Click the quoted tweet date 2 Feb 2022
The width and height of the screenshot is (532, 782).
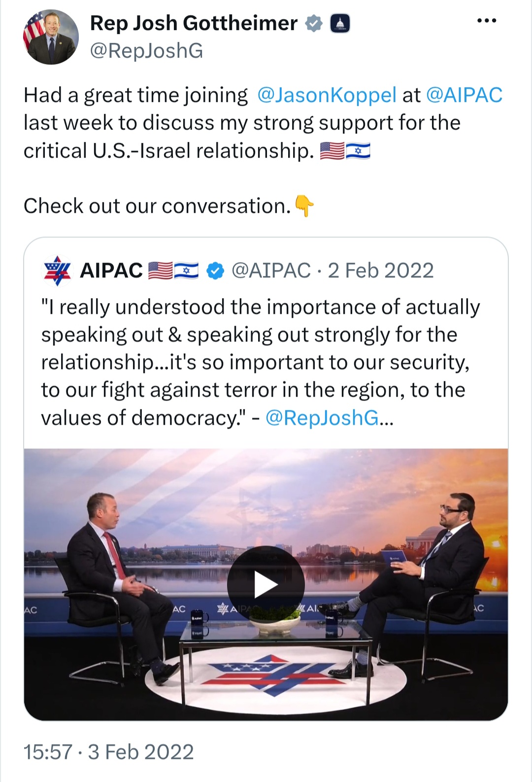point(381,271)
